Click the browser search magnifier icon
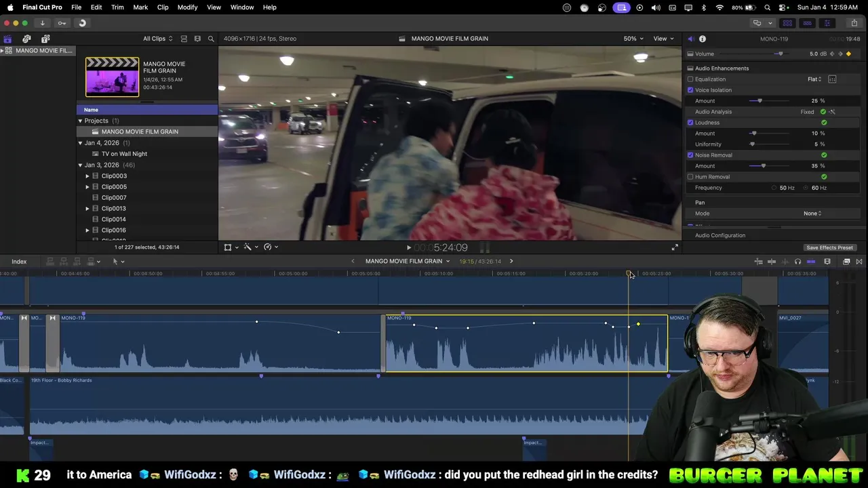 pos(211,39)
